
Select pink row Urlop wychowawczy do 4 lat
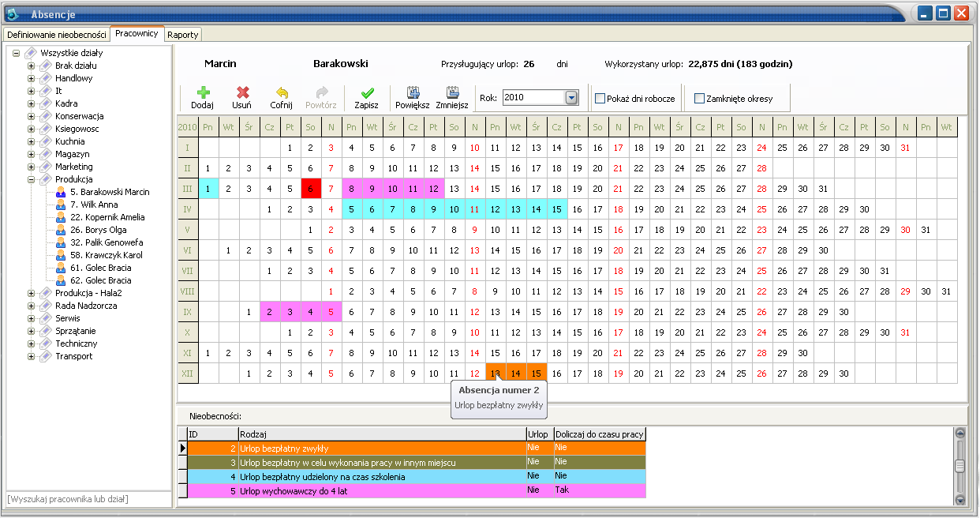coord(417,490)
